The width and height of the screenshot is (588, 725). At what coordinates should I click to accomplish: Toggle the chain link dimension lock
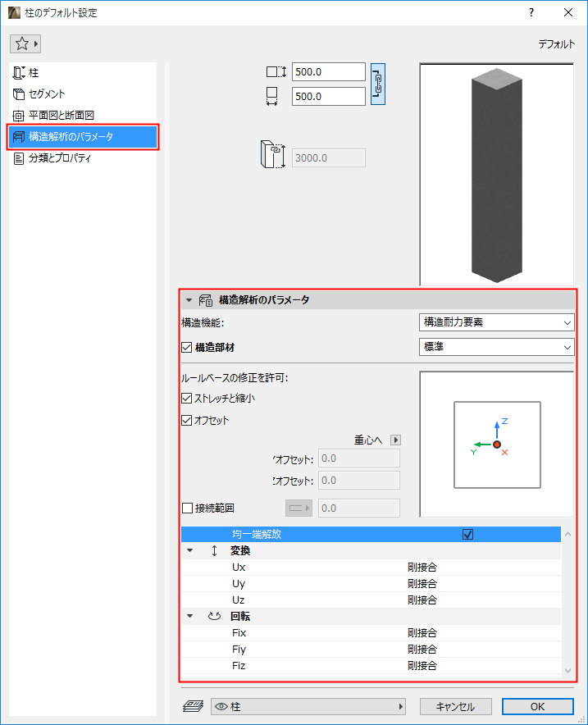point(378,84)
